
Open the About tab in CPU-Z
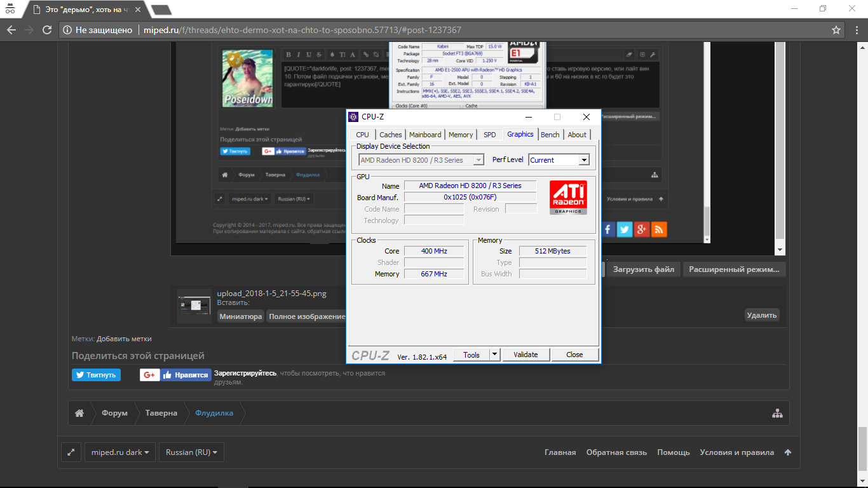pyautogui.click(x=577, y=135)
